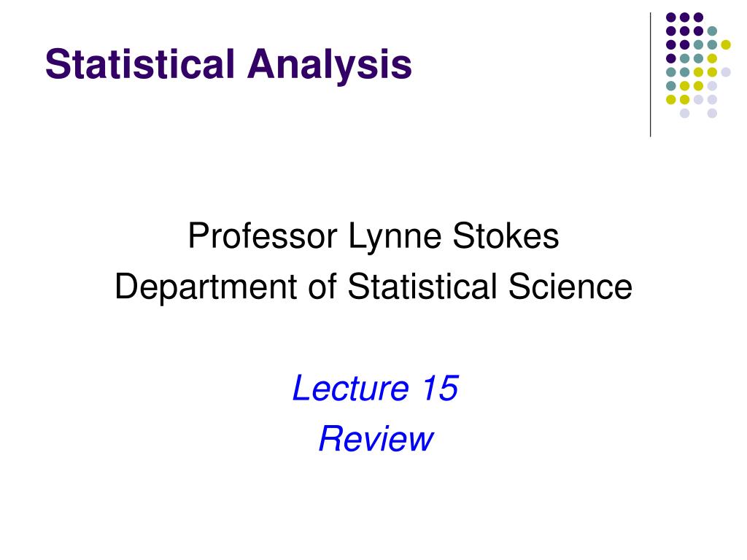Screen dimensions: 747x560
Task: Select the word 'Department' in the subtitle
Action: point(206,287)
